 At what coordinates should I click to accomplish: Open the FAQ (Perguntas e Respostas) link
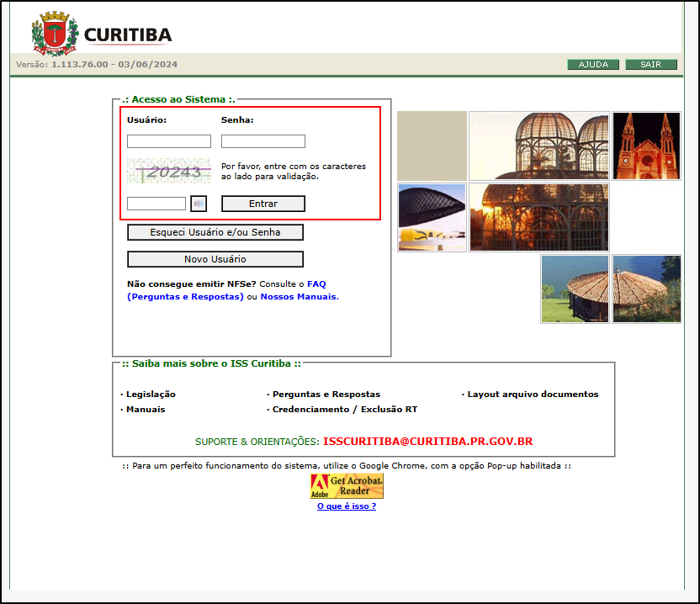click(x=226, y=290)
